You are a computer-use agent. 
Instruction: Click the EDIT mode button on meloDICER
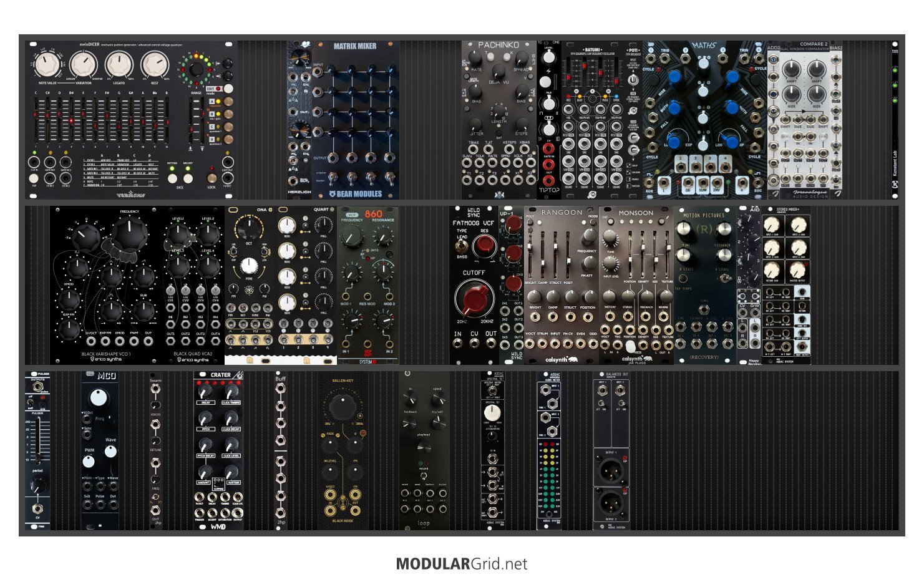coord(228,89)
